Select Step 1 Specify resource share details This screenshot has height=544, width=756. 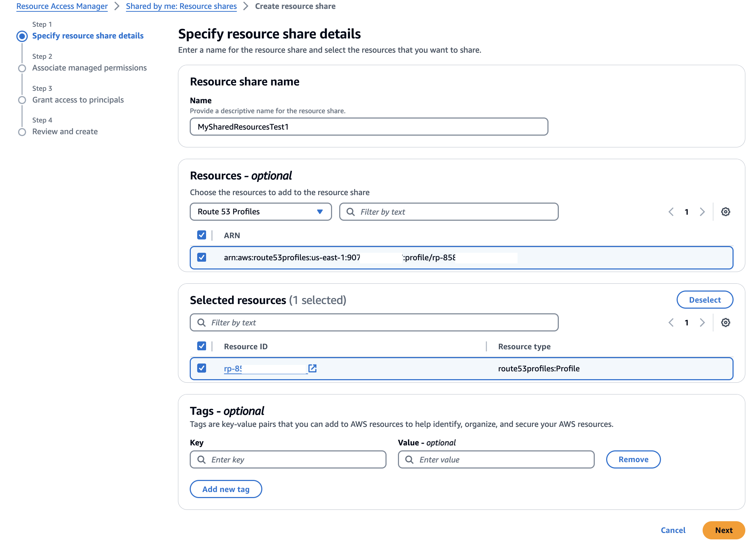88,36
